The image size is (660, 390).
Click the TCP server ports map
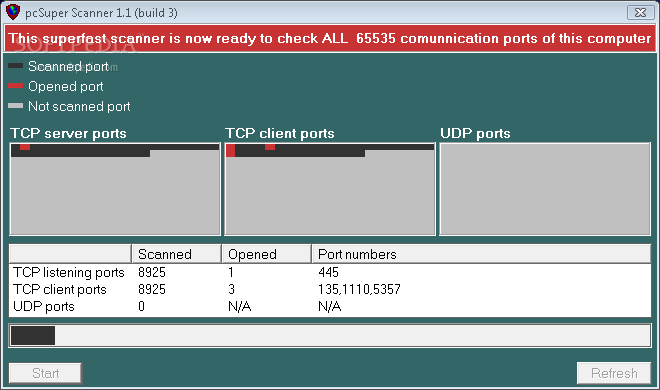point(115,189)
